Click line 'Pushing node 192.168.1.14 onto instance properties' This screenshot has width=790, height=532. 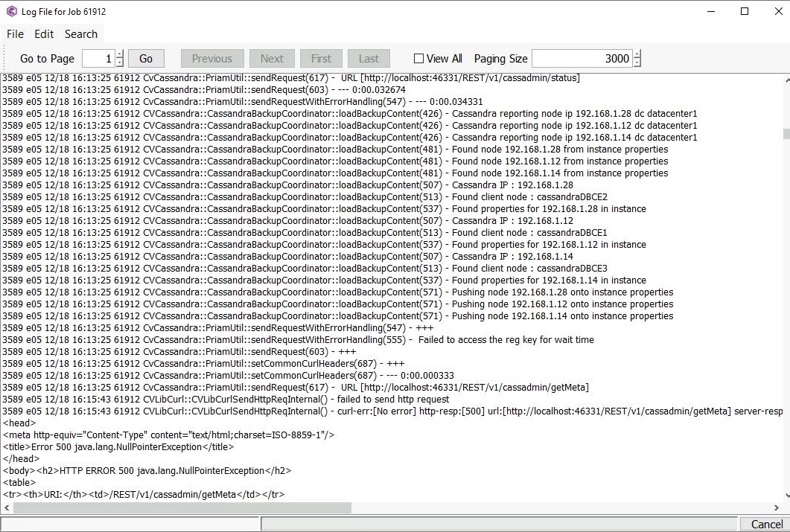pos(337,316)
